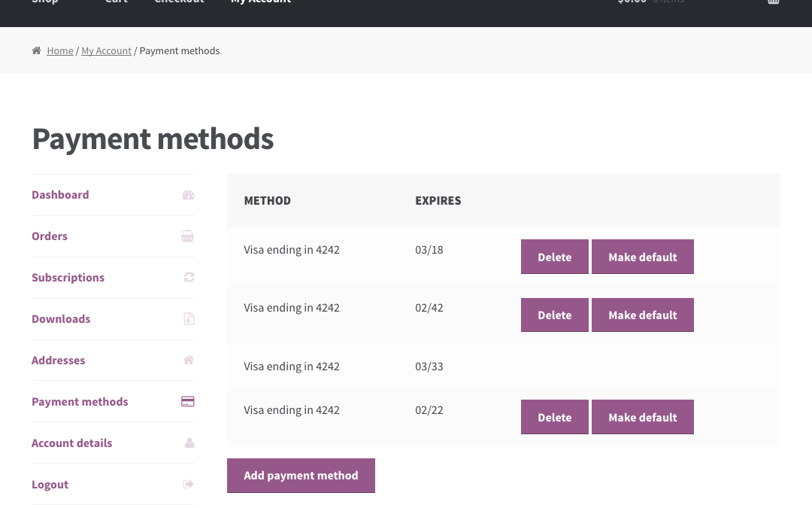Click the Downloads file icon
Screen dimensions: 812x508
tap(189, 319)
